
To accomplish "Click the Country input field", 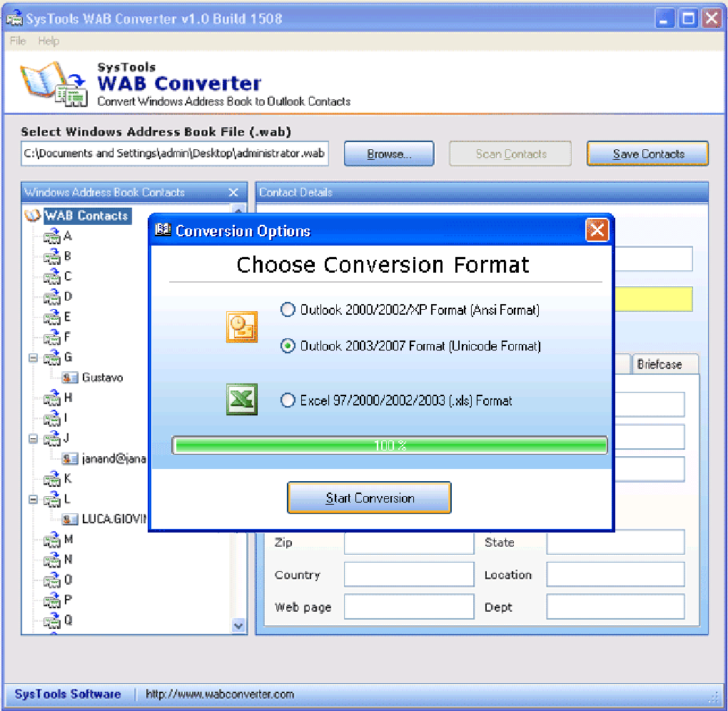I will (409, 575).
